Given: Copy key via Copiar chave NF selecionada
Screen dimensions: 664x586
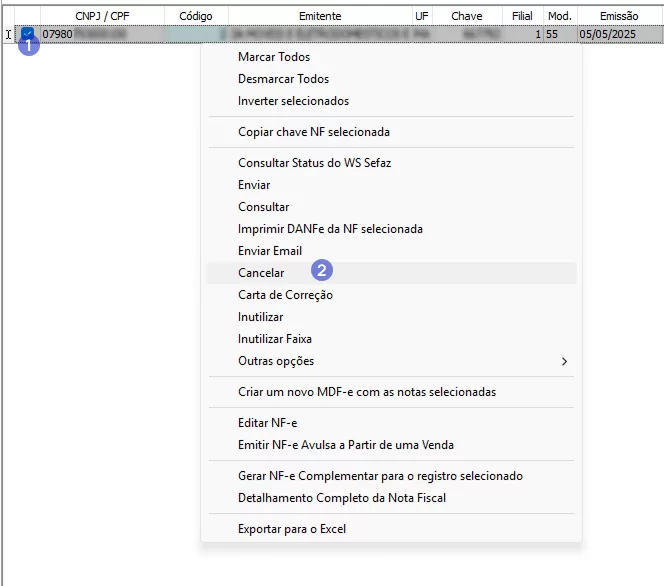Looking at the screenshot, I should 313,132.
